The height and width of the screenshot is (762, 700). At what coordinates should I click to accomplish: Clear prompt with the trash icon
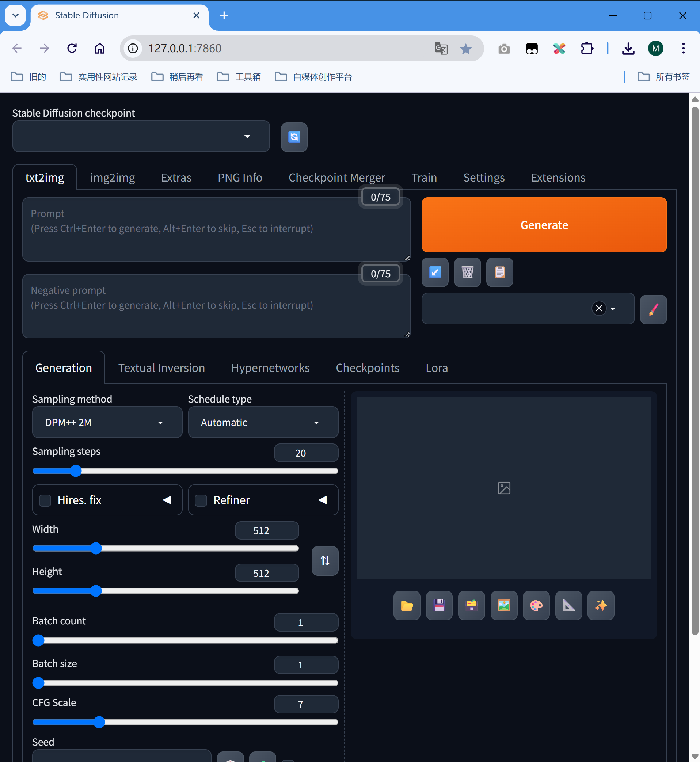(467, 272)
